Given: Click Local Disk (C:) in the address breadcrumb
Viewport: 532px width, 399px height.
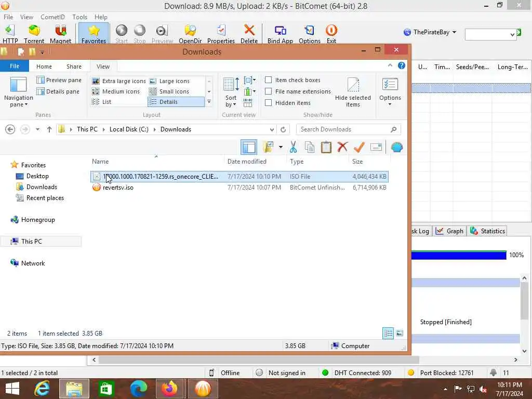Looking at the screenshot, I should tap(129, 129).
